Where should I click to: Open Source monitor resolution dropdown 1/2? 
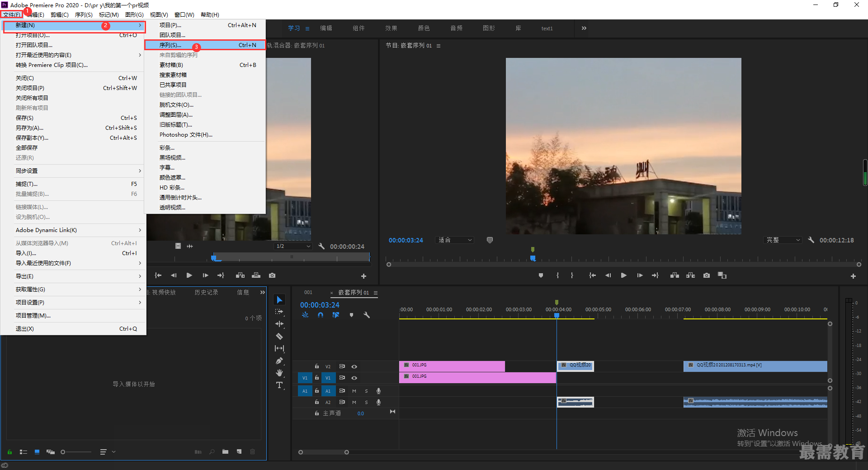[293, 246]
